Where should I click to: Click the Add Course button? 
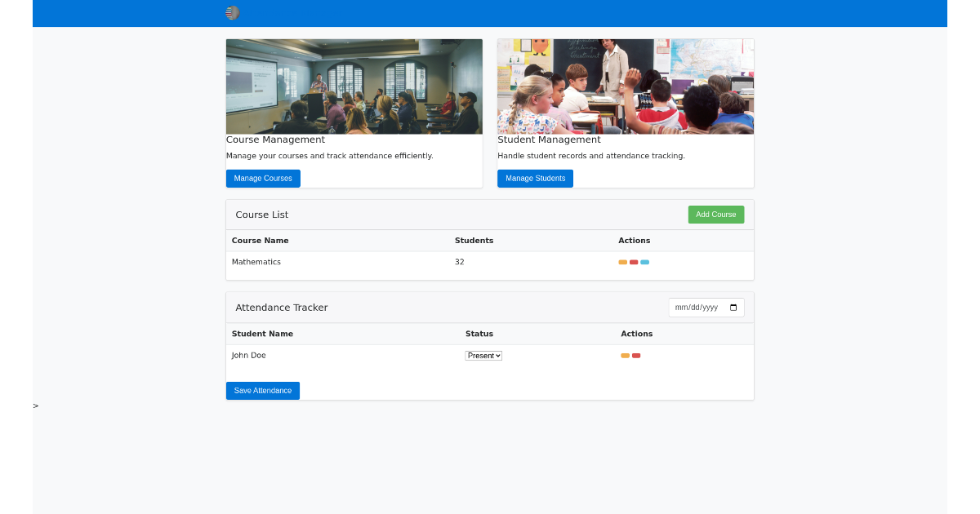[715, 214]
